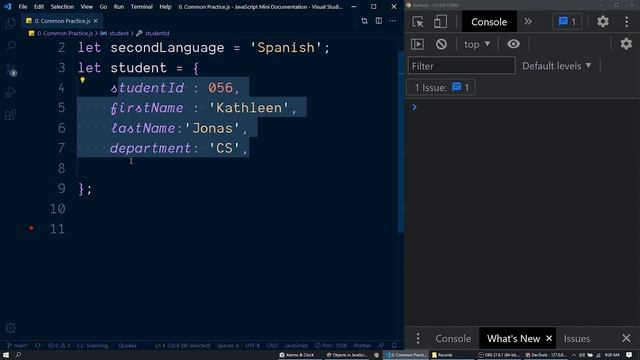Switch to the Issues drawer tab

[x=577, y=338]
